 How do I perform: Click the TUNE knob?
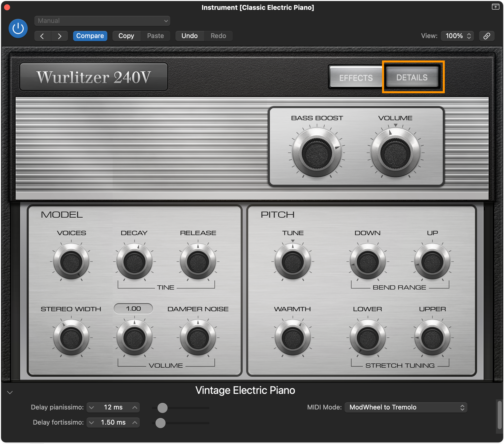click(x=293, y=262)
